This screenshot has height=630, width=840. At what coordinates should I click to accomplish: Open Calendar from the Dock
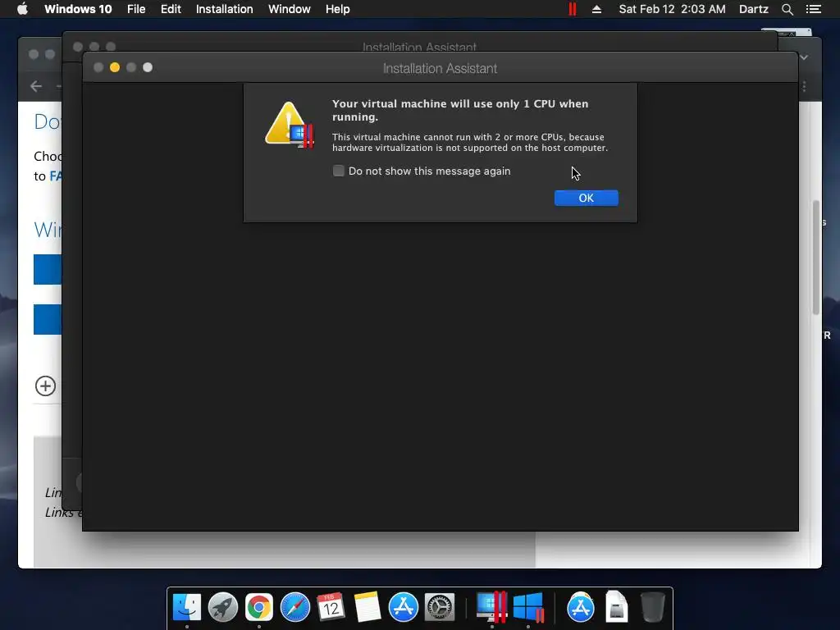click(x=331, y=607)
